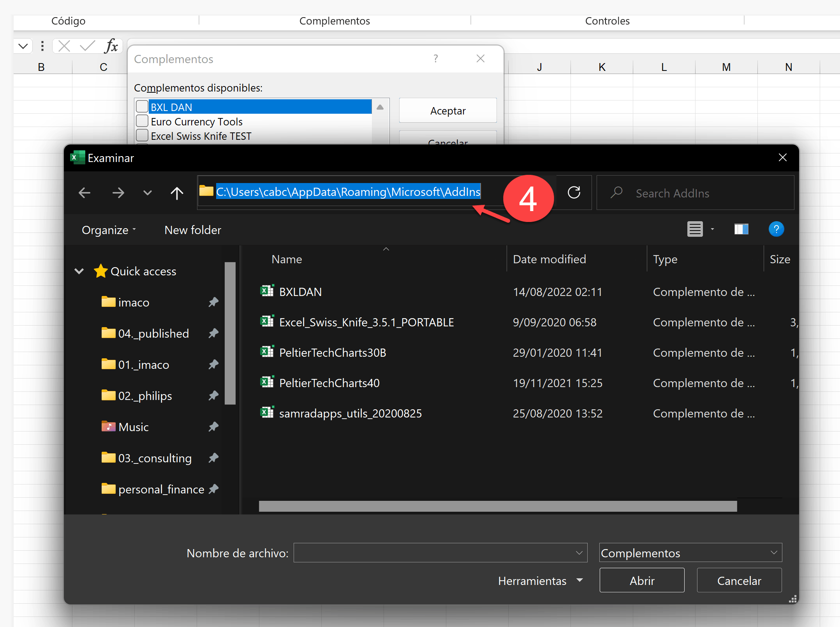Screen dimensions: 840x627
Task: Change the view layout icon
Action: [x=695, y=229]
